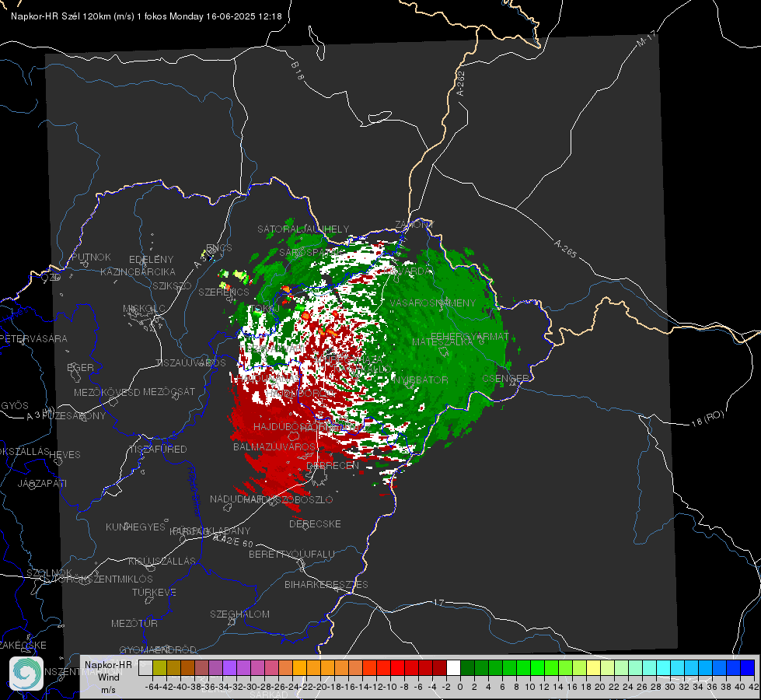The image size is (761, 700).
Task: Click the HEVES town label
Action: (65, 455)
